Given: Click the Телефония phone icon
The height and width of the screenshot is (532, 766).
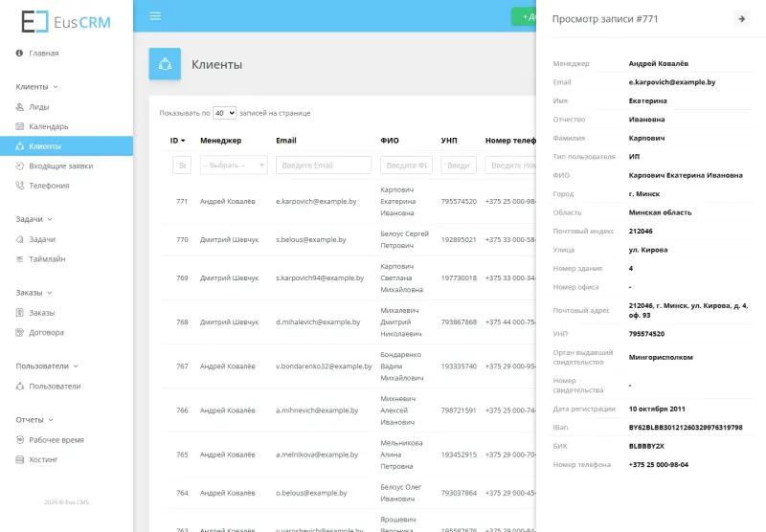Looking at the screenshot, I should coord(19,186).
